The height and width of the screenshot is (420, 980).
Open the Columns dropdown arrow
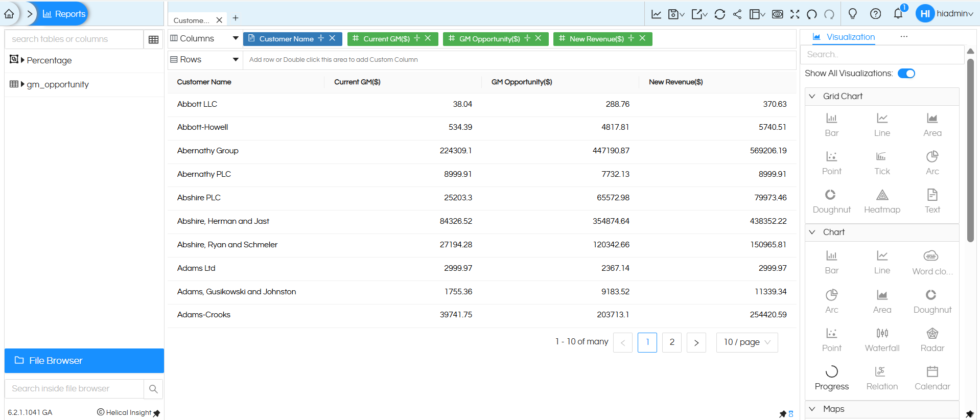click(x=236, y=38)
